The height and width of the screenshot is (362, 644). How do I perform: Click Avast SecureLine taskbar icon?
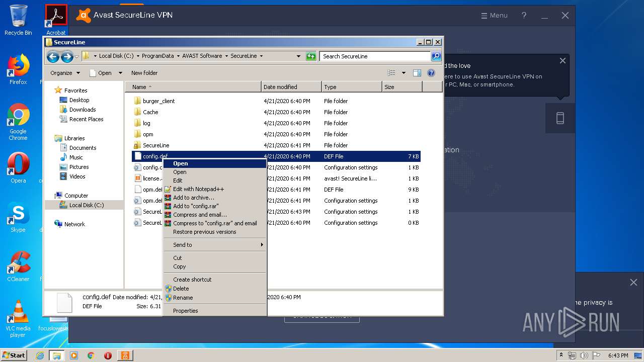(x=125, y=355)
